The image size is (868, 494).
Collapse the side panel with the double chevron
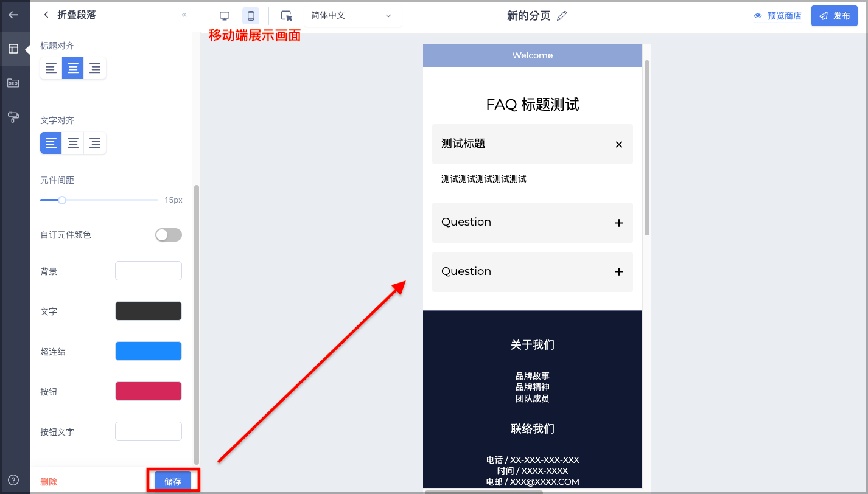[184, 15]
